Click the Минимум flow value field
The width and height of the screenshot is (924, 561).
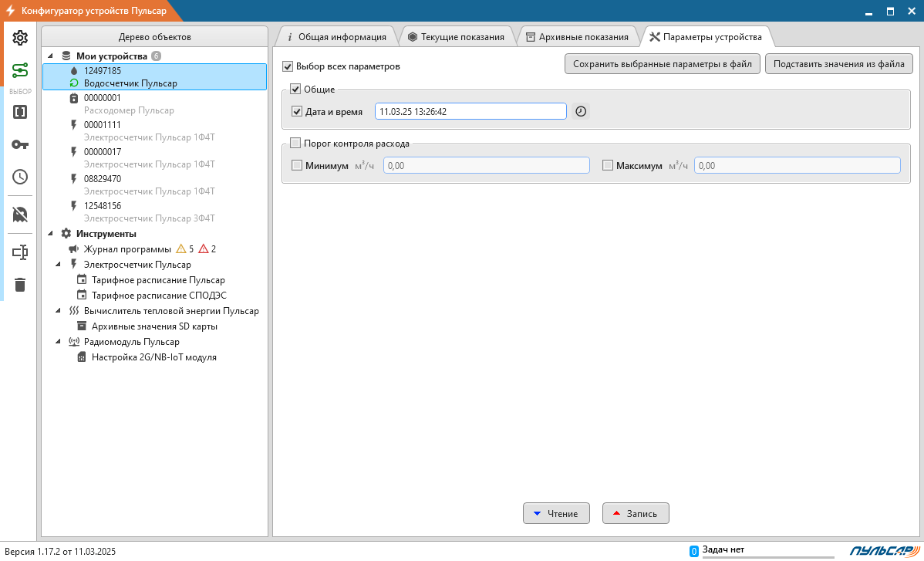coord(486,166)
